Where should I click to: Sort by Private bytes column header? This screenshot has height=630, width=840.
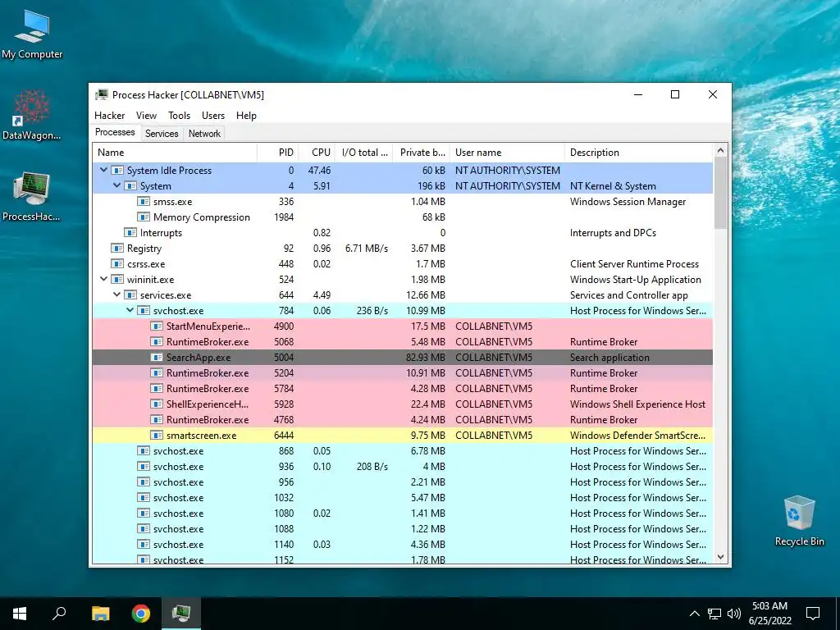[422, 153]
